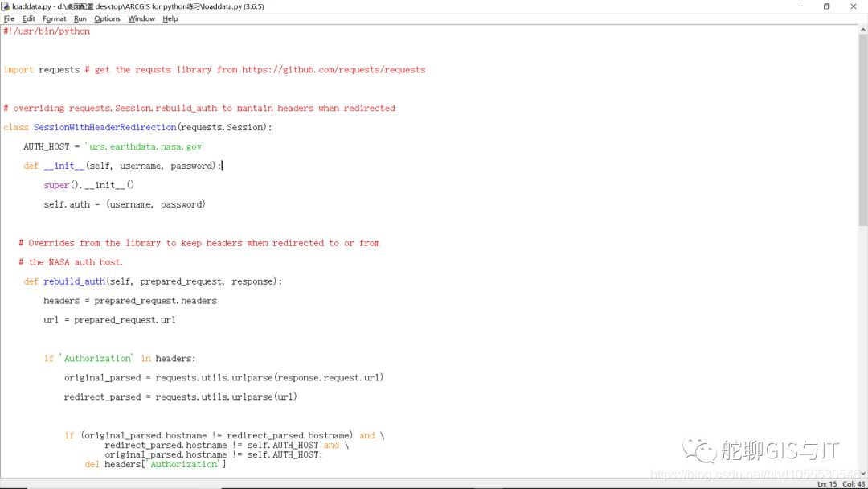Click the class name SessionWithHeaderRedirection

pos(105,127)
